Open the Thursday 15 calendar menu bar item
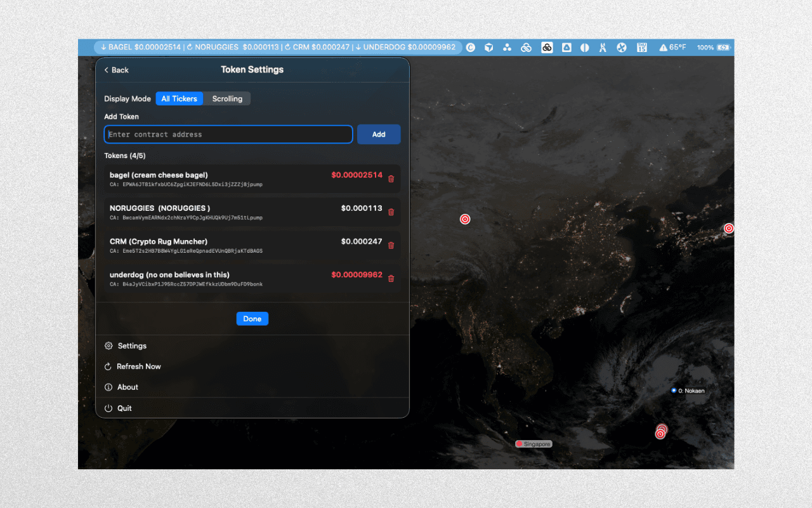812x508 pixels. pyautogui.click(x=642, y=47)
